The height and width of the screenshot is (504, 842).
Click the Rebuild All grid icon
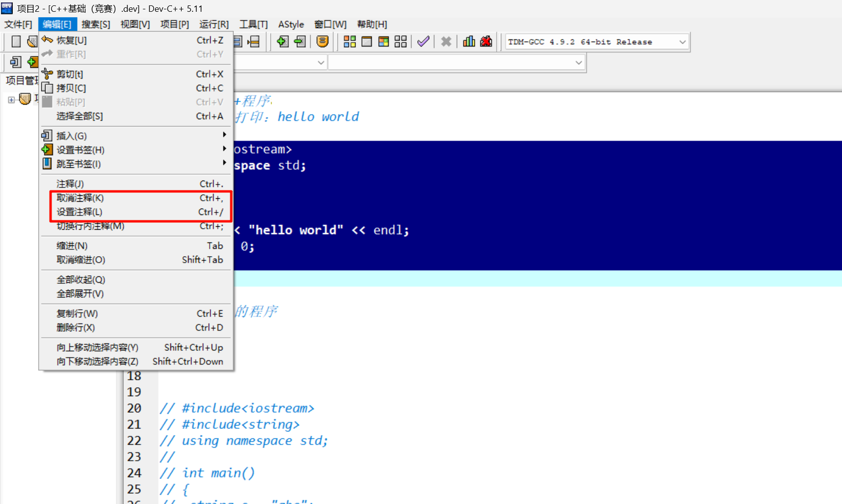click(x=401, y=42)
